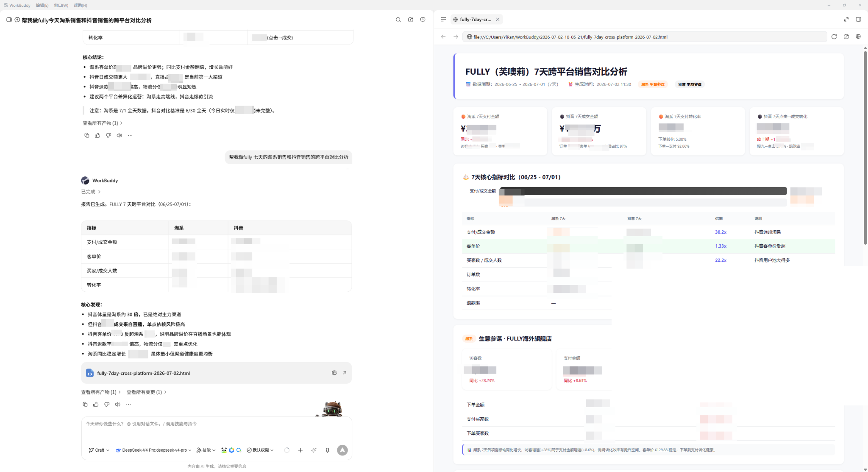The image size is (868, 472).
Task: Start voice input with the microphone icon
Action: tap(328, 450)
